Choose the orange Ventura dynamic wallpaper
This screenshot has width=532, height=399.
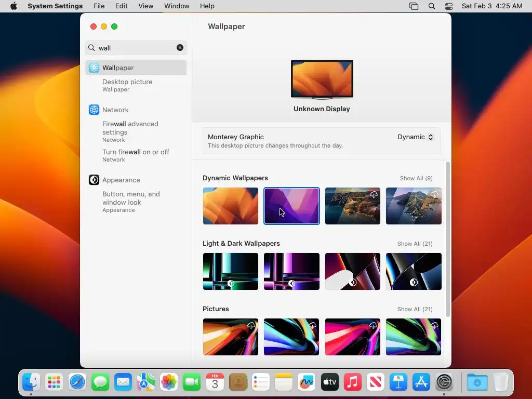(x=230, y=206)
